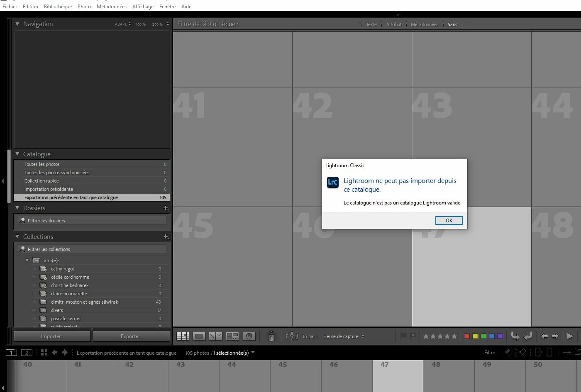The image size is (581, 392).
Task: Rotate photo counterclockwise
Action: pos(515,336)
